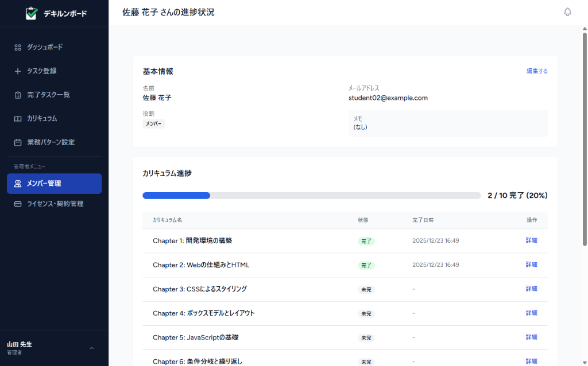Click the ライセンス・契約管理 card icon
Viewport: 588px width, 366px height.
coord(18,204)
